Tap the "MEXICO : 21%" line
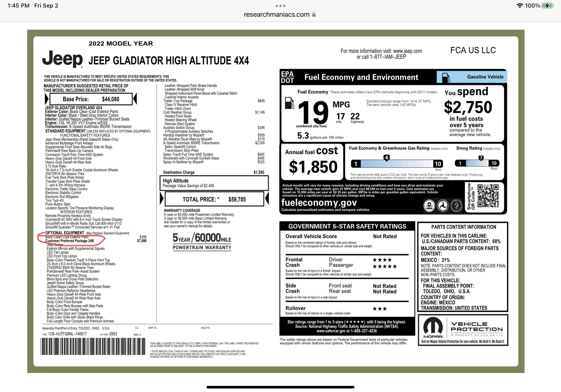 [x=435, y=260]
